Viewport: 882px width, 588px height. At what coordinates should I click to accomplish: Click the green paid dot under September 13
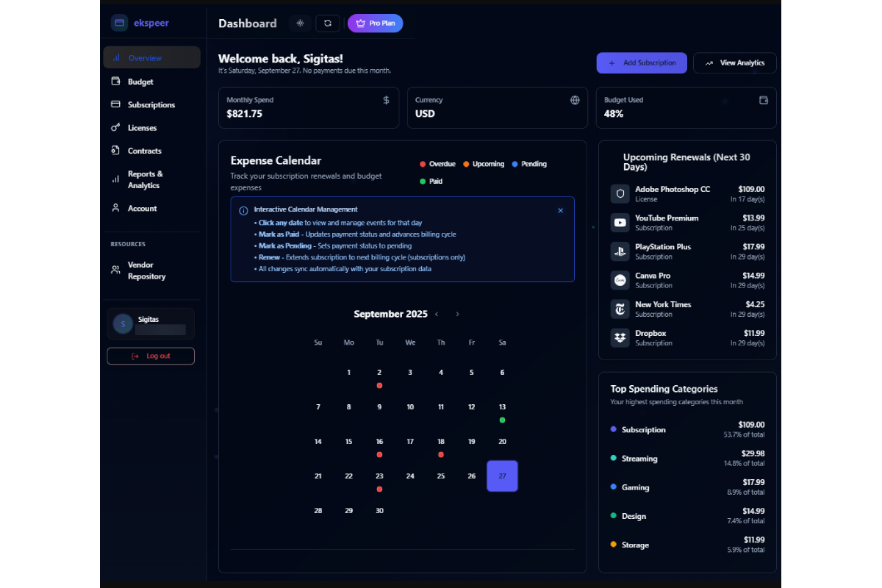point(502,420)
